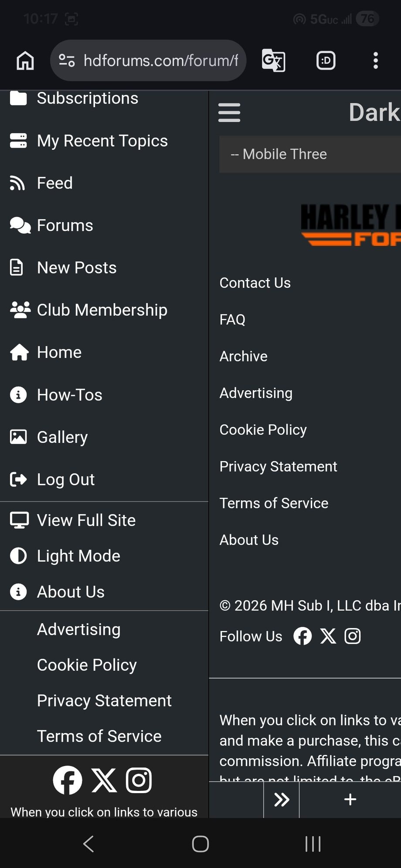Open Chrome's three-dot overflow menu
This screenshot has width=401, height=868.
375,61
